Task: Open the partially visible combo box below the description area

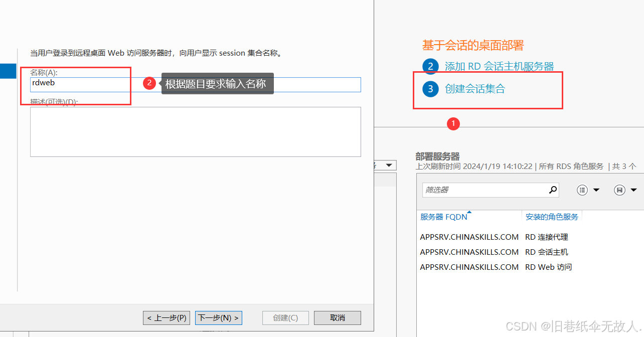Action: point(390,165)
